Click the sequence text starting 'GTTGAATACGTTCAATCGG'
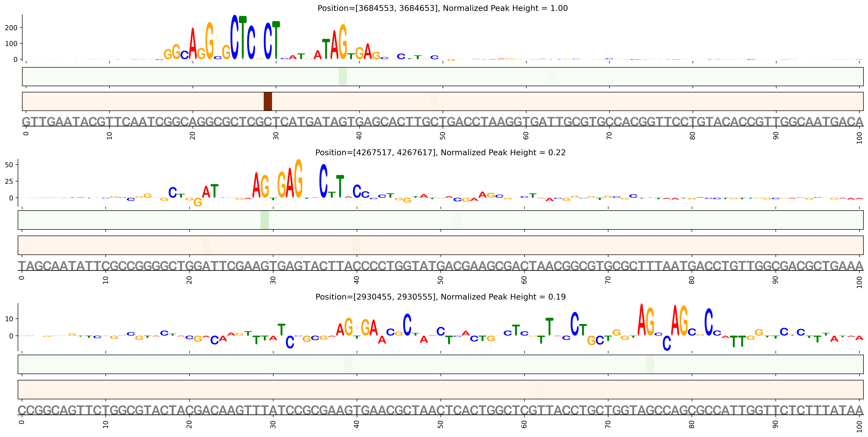The image size is (868, 437). pyautogui.click(x=443, y=121)
